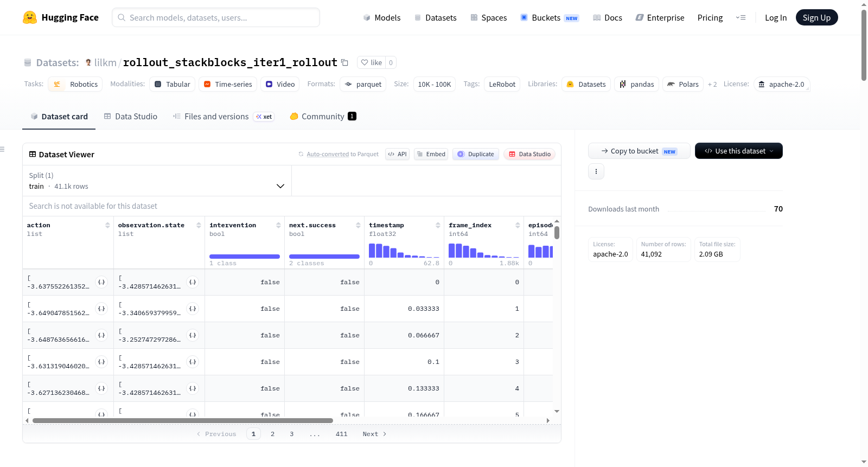
Task: Show the +2 more libraries
Action: (712, 84)
